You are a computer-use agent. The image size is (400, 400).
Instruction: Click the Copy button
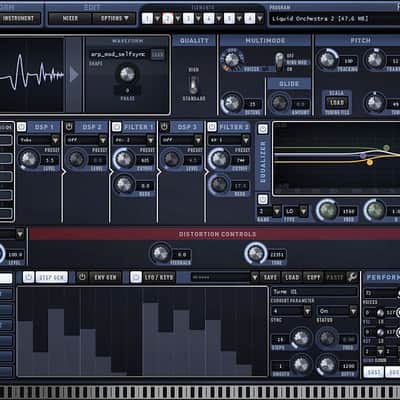coord(313,277)
